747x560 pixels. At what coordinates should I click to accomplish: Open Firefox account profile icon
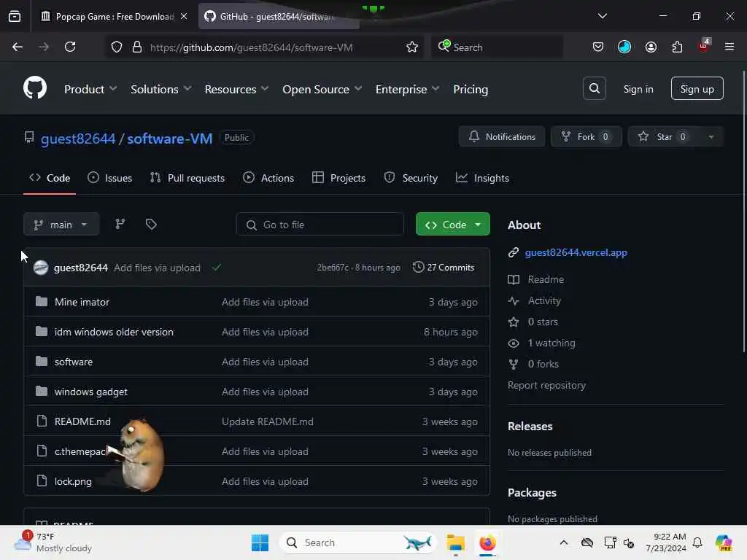pos(651,47)
